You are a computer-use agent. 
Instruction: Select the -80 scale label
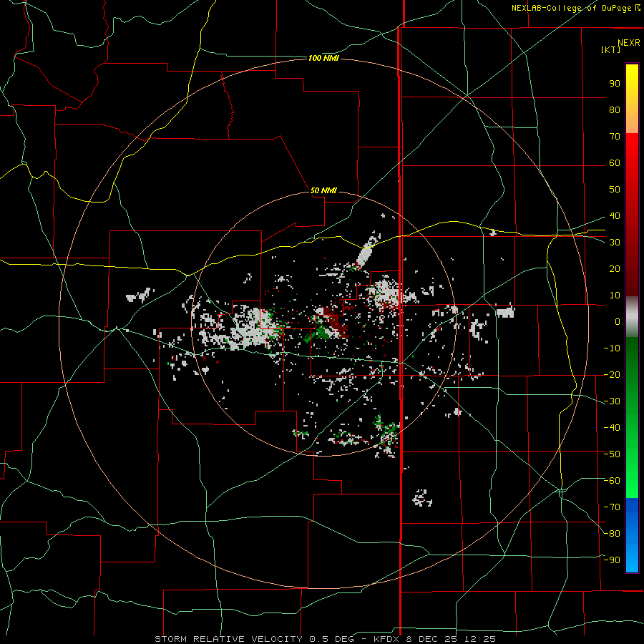(x=612, y=534)
